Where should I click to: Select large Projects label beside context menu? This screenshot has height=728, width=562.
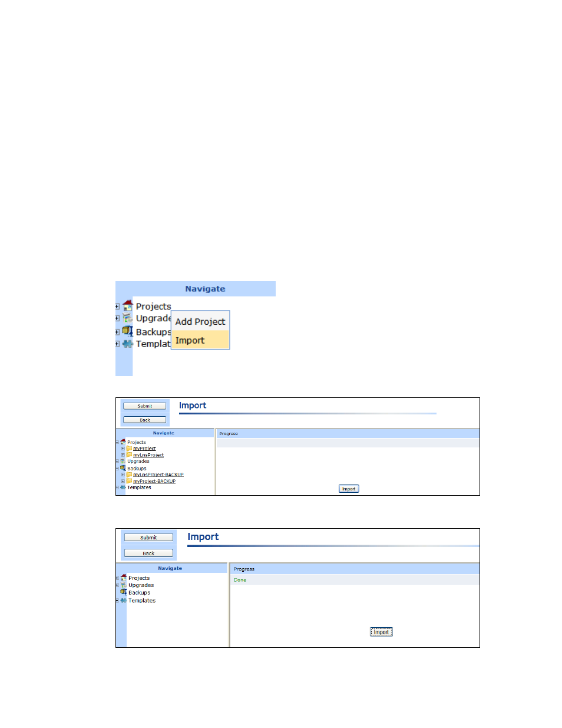coord(153,307)
